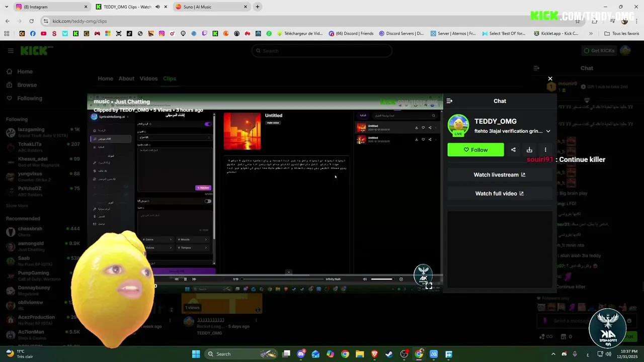Open TchakLiTa channel in sidebar
Image resolution: width=644 pixels, height=362 pixels.
click(43, 147)
